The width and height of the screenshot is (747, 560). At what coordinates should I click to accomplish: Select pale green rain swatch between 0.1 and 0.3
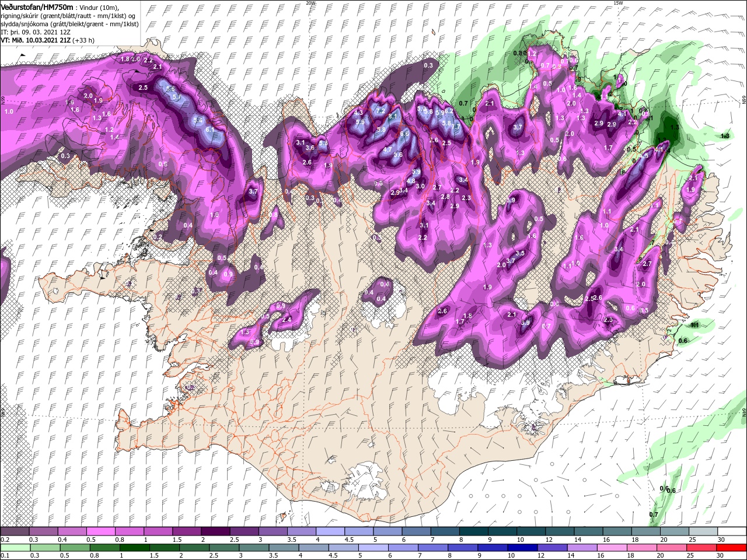coord(15,547)
